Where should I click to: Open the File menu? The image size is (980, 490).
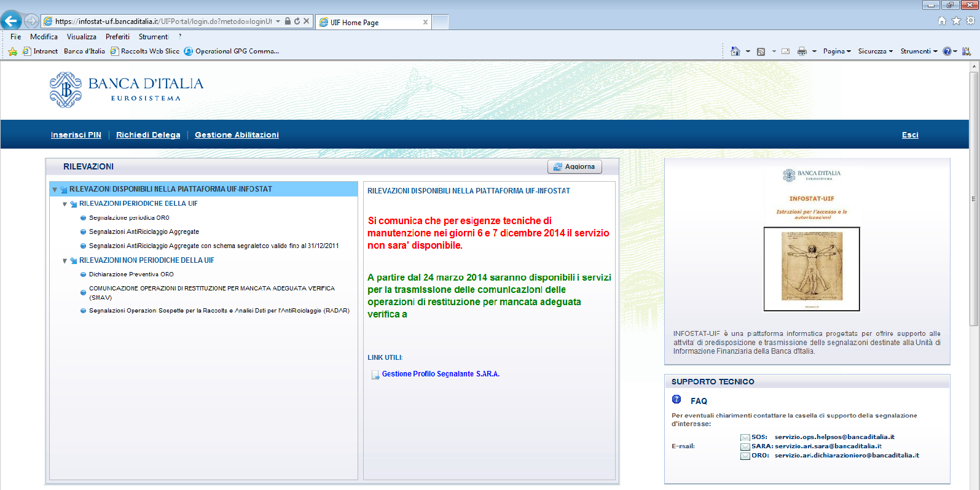click(x=15, y=37)
